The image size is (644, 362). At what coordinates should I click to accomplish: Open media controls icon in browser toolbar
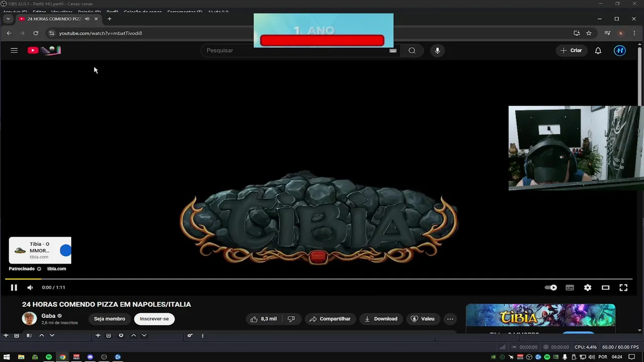click(x=607, y=33)
